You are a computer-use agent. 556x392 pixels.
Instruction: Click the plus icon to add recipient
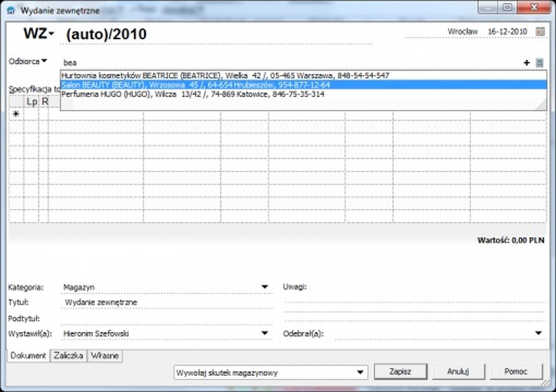(x=527, y=63)
